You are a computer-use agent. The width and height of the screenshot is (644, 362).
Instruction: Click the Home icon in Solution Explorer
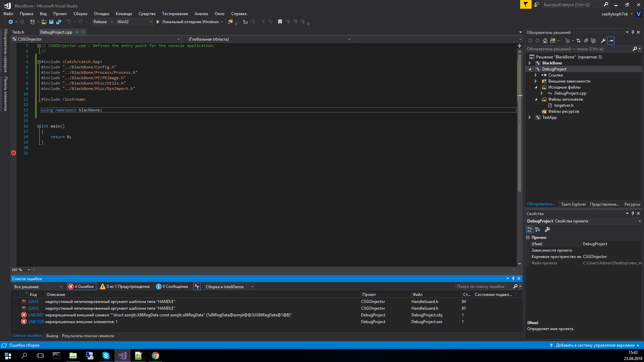click(544, 41)
